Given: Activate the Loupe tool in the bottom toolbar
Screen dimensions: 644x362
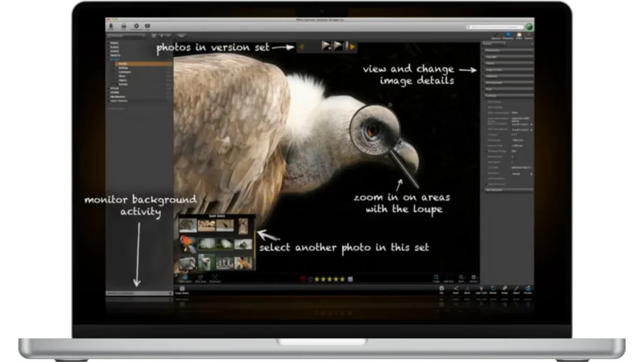Looking at the screenshot, I should point(436,277).
